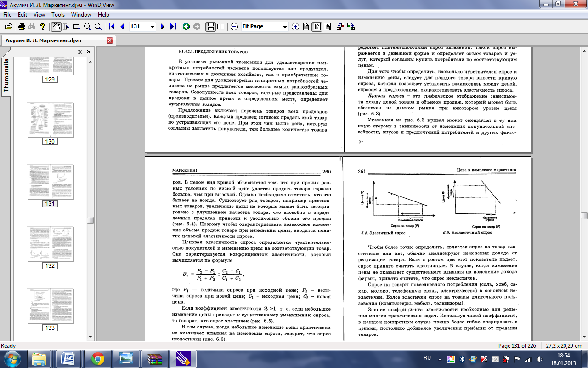
Task: Click the vertical Thumbnails side tab
Action: pyautogui.click(x=6, y=75)
